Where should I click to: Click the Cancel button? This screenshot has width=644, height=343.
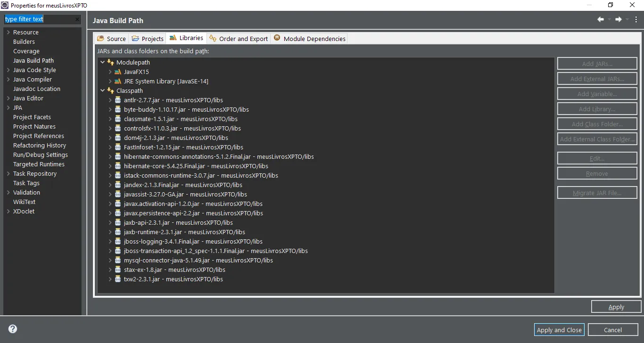[613, 330]
